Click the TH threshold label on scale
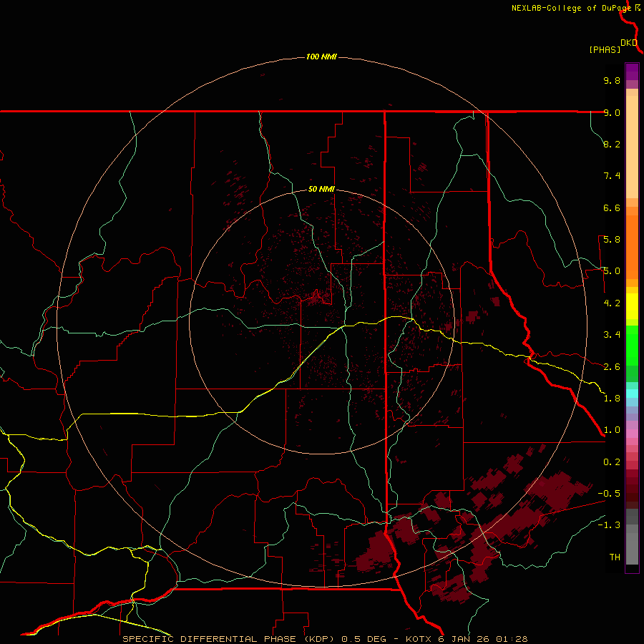This screenshot has width=644, height=644. pos(615,557)
